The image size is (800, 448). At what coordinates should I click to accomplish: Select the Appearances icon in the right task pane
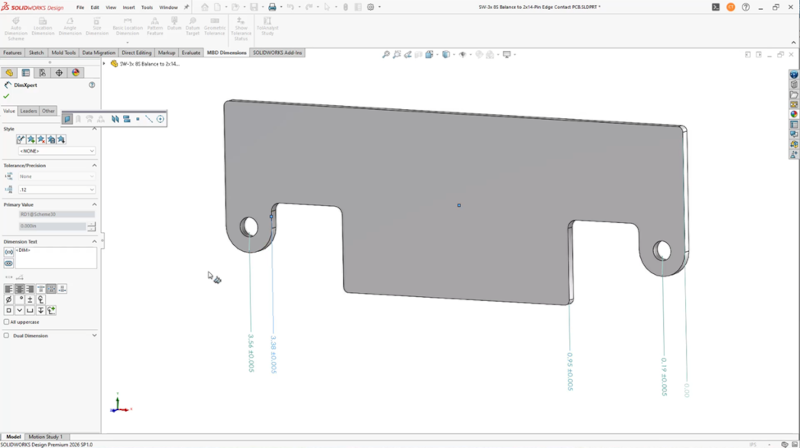coord(794,114)
